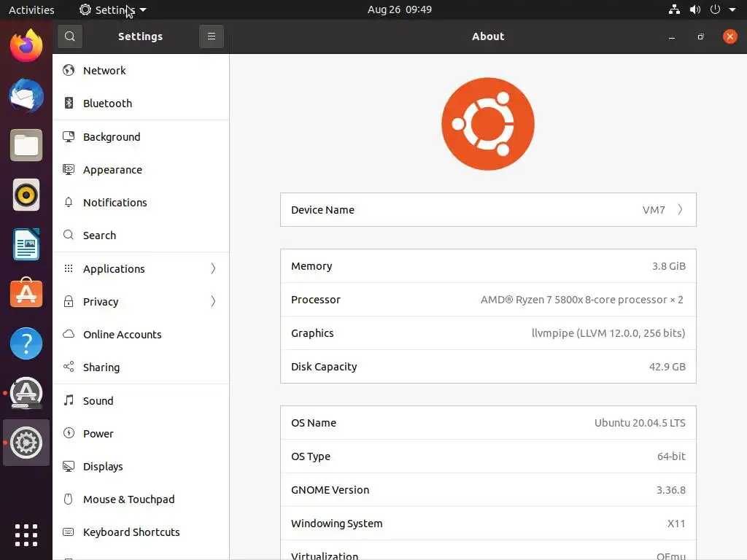The image size is (747, 560).
Task: Open the volume icon in the top bar
Action: [x=695, y=9]
